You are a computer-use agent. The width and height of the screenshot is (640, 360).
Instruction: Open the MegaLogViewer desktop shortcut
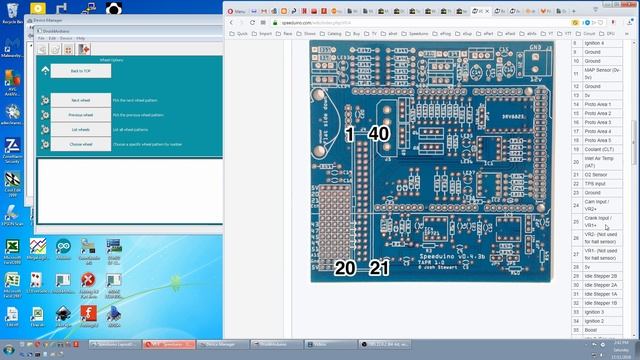coord(38,249)
